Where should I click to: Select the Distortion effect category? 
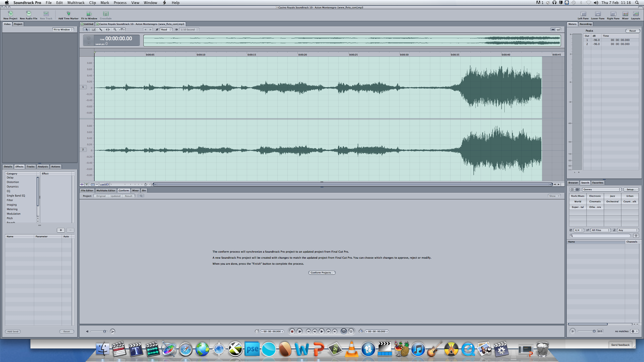point(13,182)
